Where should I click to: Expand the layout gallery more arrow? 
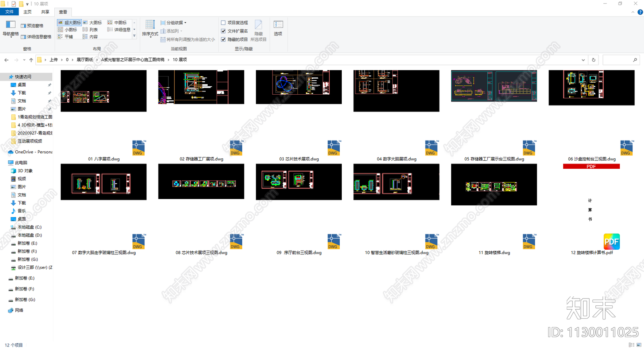tap(134, 36)
